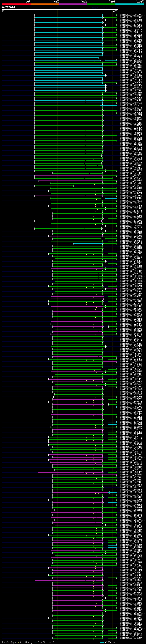This screenshot has width=146, height=644.
Task: Select the UniRef100_P54151 label
Action: [x=131, y=63]
